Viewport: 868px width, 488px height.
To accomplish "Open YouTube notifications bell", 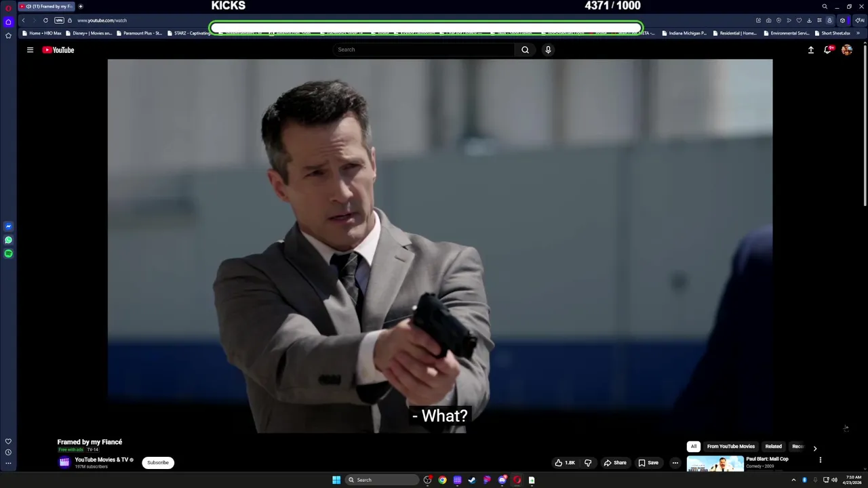I will (828, 49).
